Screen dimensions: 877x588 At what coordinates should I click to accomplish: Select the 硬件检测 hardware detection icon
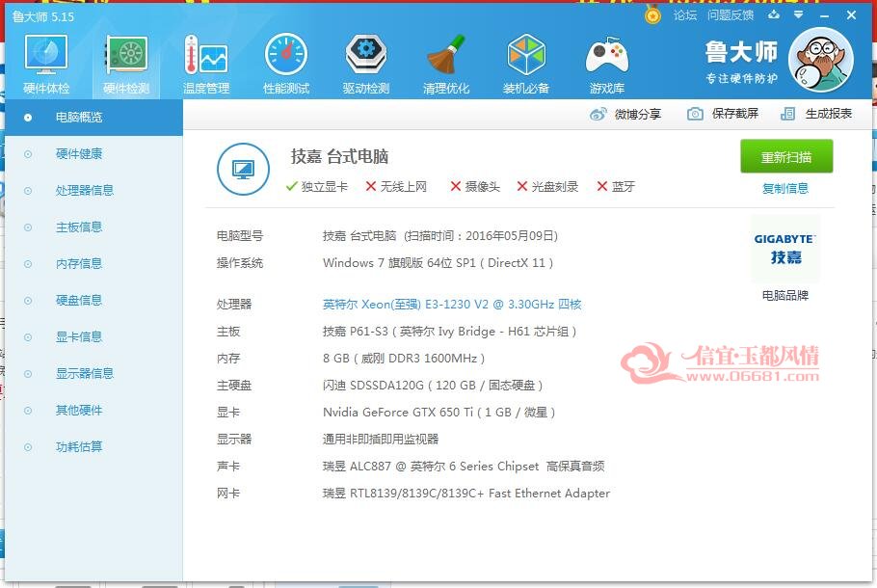point(127,64)
